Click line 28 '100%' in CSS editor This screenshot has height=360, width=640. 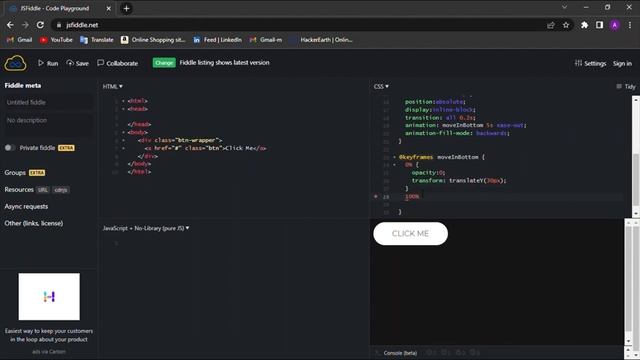click(x=412, y=197)
